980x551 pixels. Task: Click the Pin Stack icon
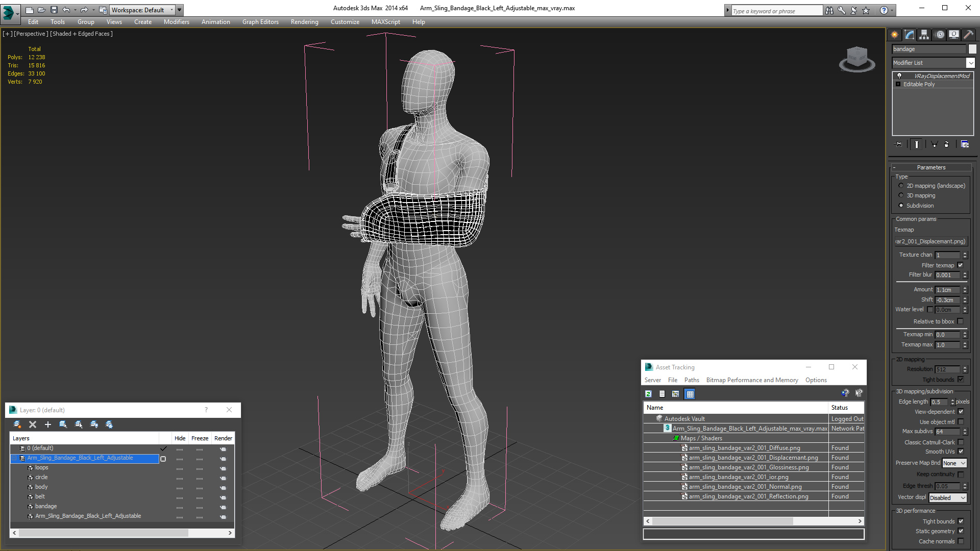pos(899,144)
